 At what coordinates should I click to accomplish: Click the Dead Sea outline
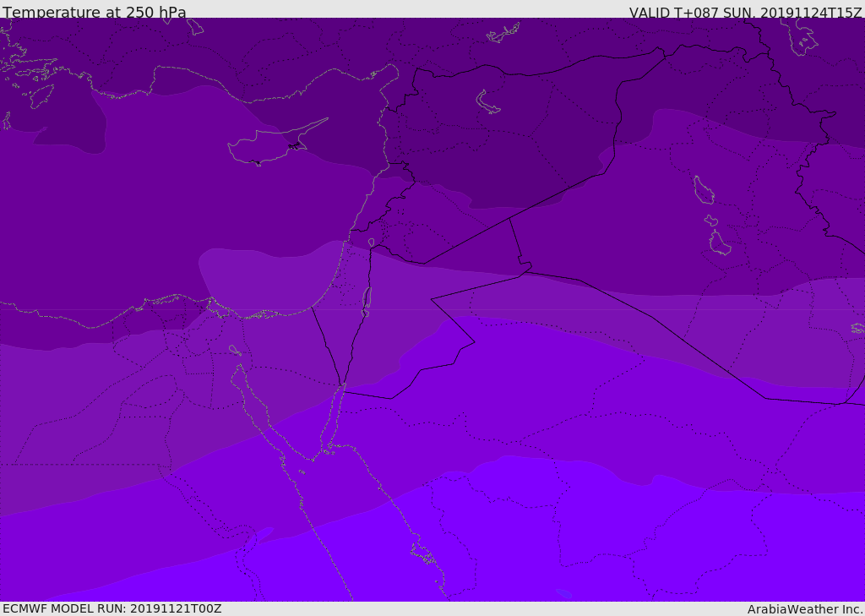(367, 300)
